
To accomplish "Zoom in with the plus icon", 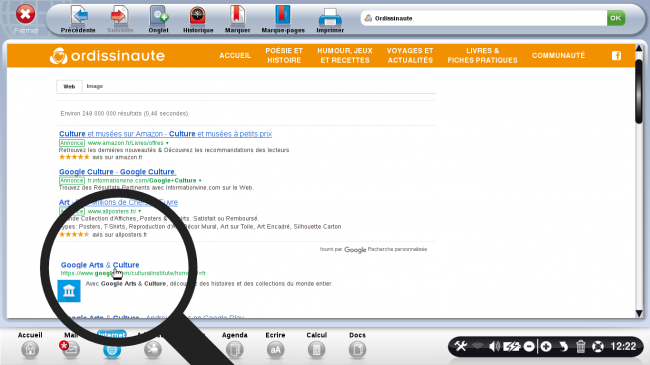I will tap(546, 346).
